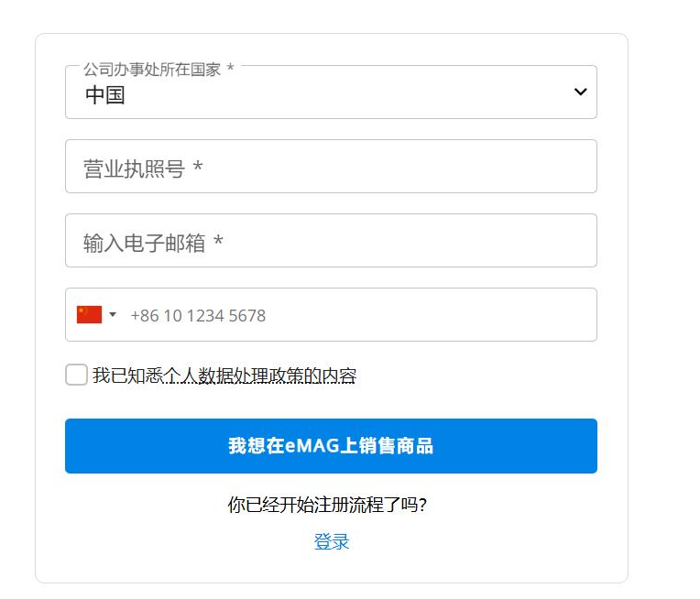Click the 公司办事处所在国家 field label
700x599 pixels.
pyautogui.click(x=152, y=70)
